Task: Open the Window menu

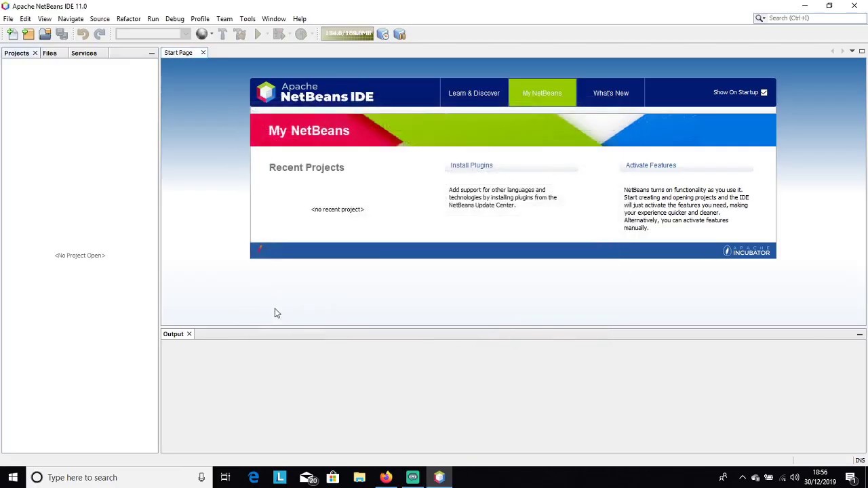Action: (x=273, y=19)
